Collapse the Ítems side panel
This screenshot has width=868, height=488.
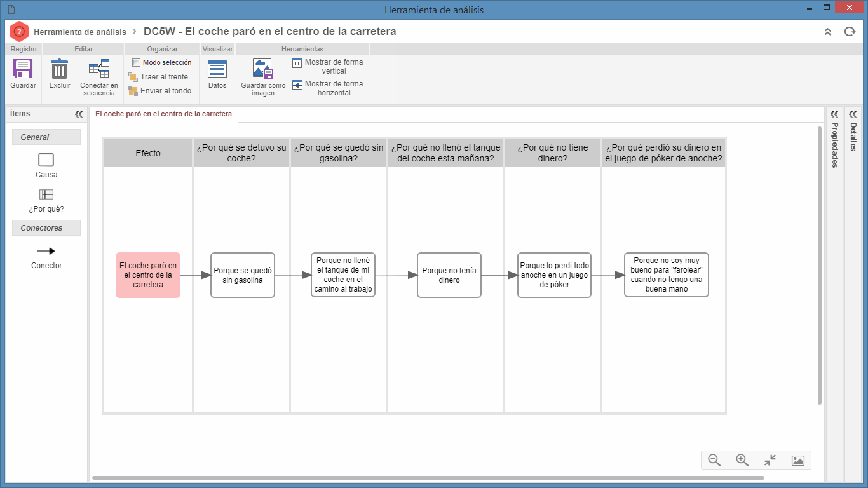point(79,114)
